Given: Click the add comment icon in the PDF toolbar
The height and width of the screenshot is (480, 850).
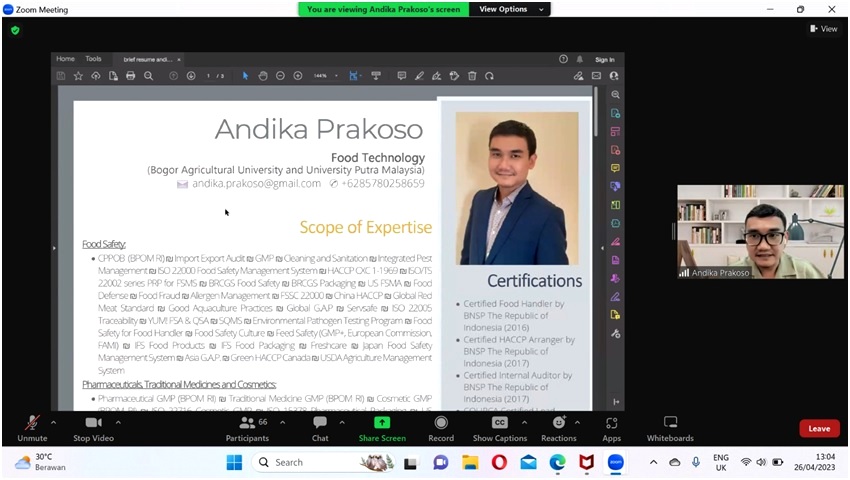Looking at the screenshot, I should [402, 76].
